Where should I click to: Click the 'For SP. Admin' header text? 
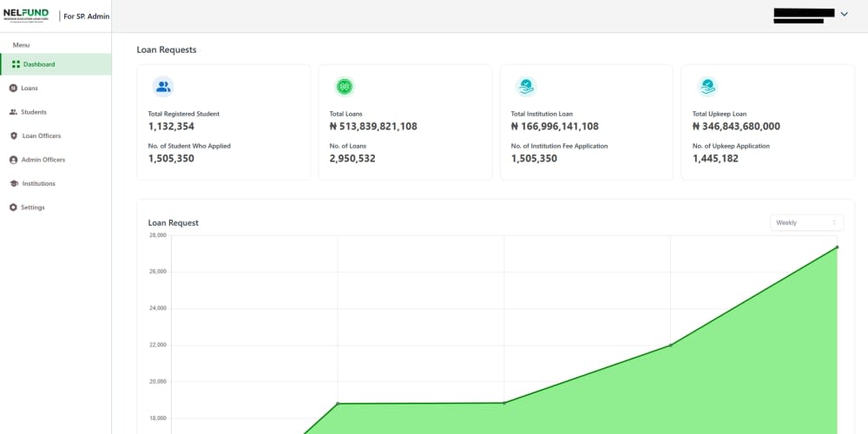(x=86, y=16)
